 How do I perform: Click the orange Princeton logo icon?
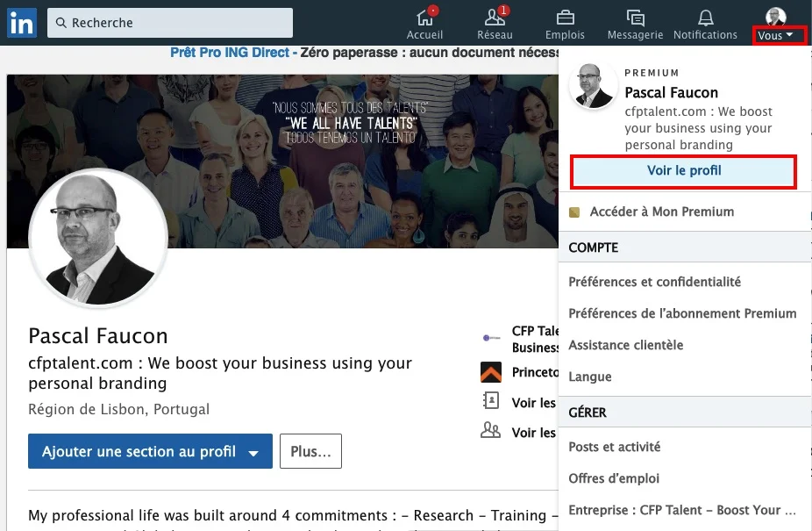click(x=491, y=372)
